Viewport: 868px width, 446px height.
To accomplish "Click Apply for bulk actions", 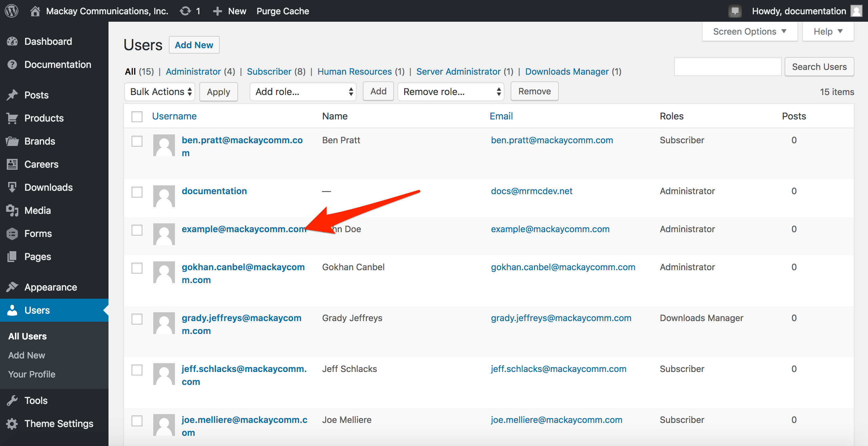I will (x=218, y=92).
